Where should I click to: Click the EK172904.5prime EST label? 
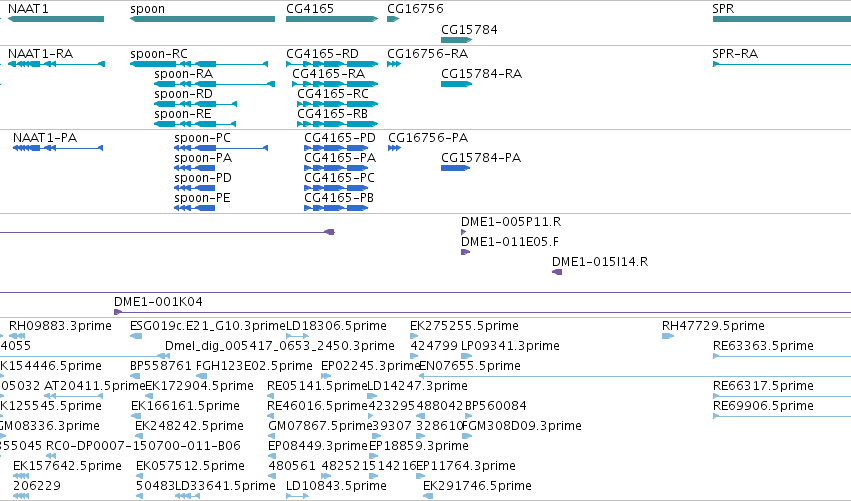[x=200, y=386]
